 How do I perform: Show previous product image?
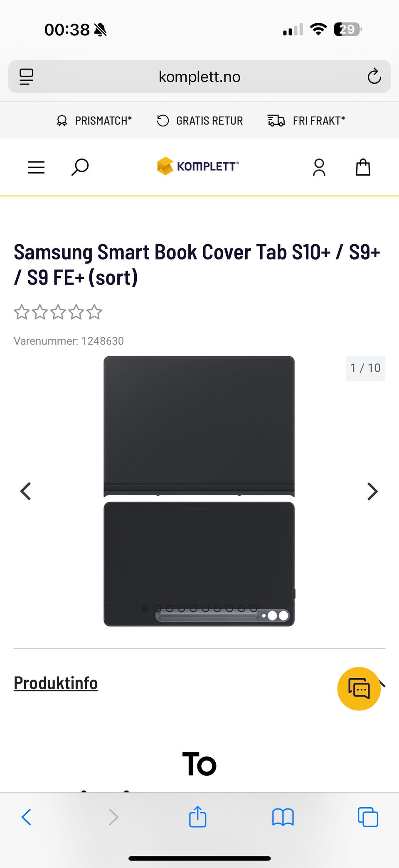tap(26, 491)
